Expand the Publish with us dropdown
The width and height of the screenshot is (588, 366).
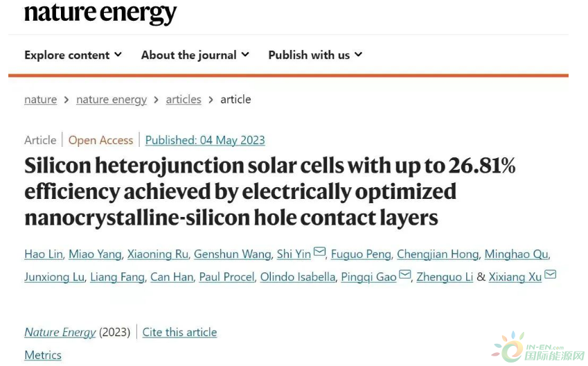[315, 55]
